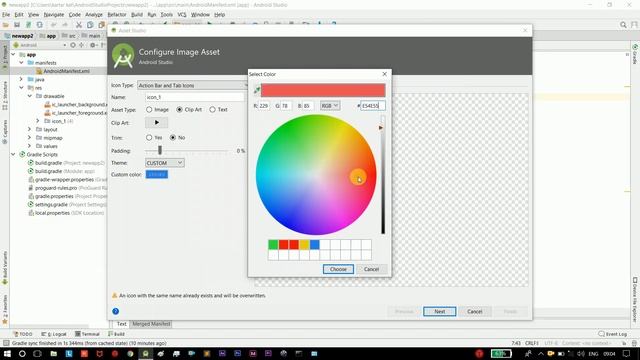
Task: Click the volume icon in system tray
Action: click(x=580, y=353)
